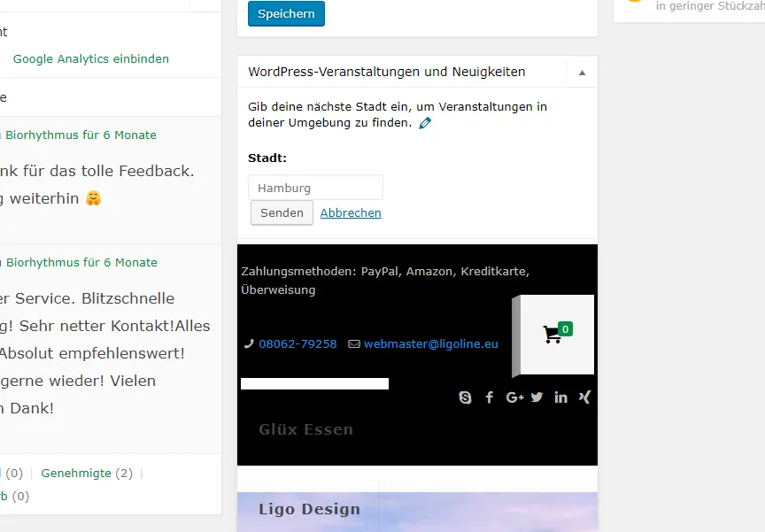Screen dimensions: 765x532
Task: Click the LinkedIn icon
Action: (x=560, y=397)
